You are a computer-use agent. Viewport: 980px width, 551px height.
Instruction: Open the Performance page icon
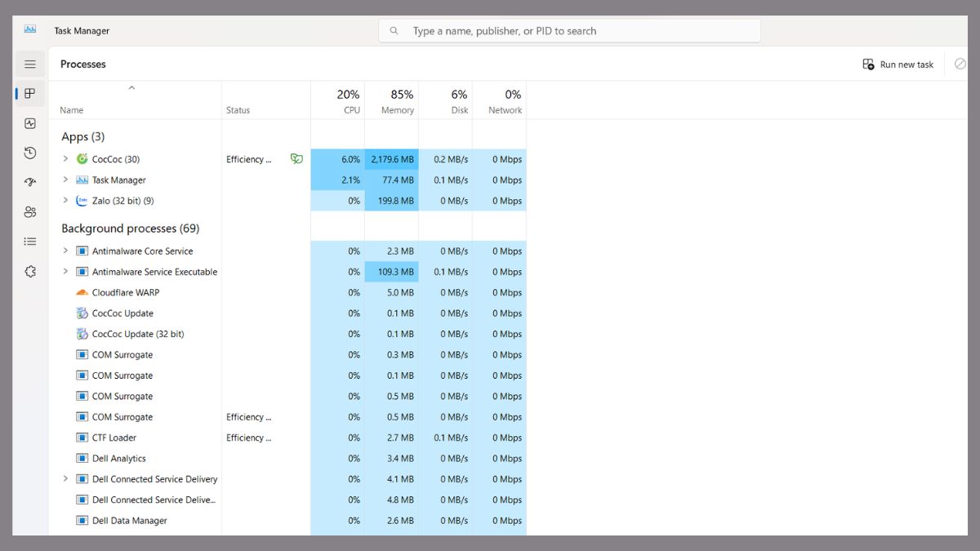(30, 123)
